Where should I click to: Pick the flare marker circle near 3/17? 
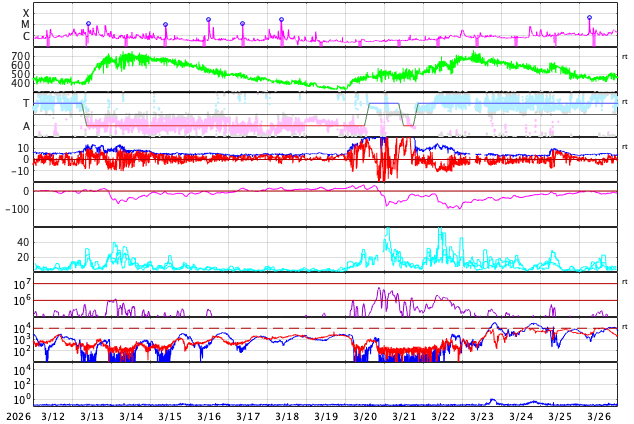tap(242, 24)
